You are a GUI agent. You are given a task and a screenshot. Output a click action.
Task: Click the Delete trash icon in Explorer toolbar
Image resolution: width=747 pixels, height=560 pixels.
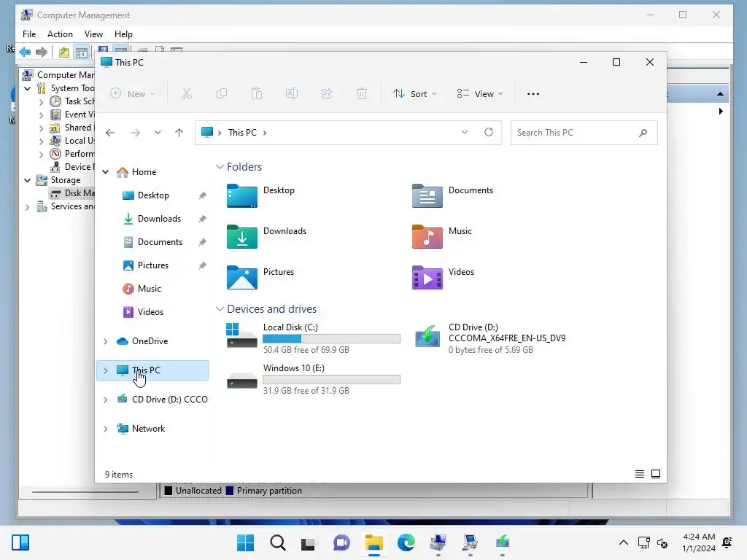pos(362,94)
